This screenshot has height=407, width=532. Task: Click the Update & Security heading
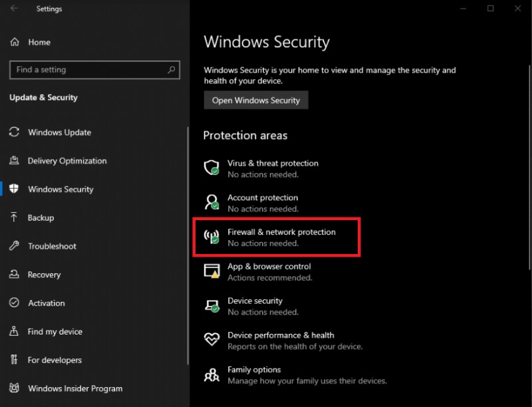[x=43, y=97]
